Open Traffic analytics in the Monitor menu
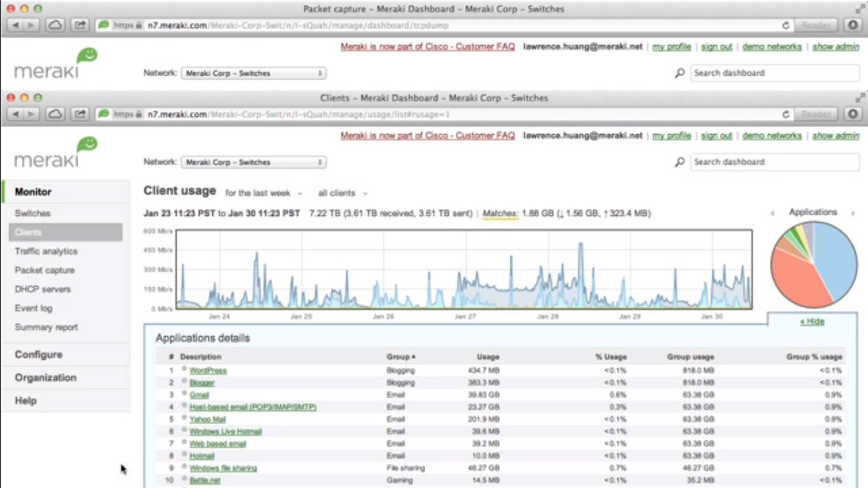 click(46, 251)
